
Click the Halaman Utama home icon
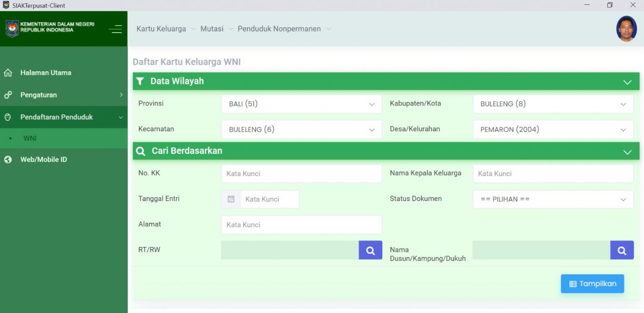(8, 73)
